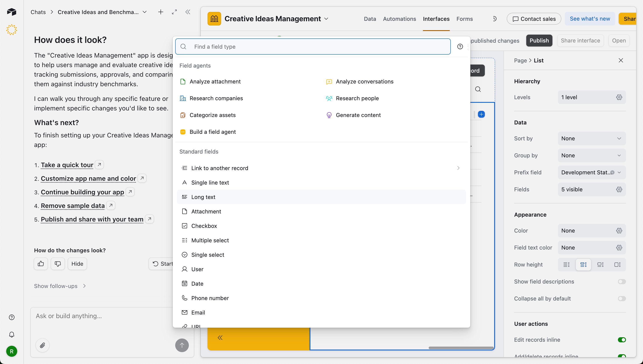Give thumbs down feedback
The height and width of the screenshot is (364, 643).
(x=58, y=264)
